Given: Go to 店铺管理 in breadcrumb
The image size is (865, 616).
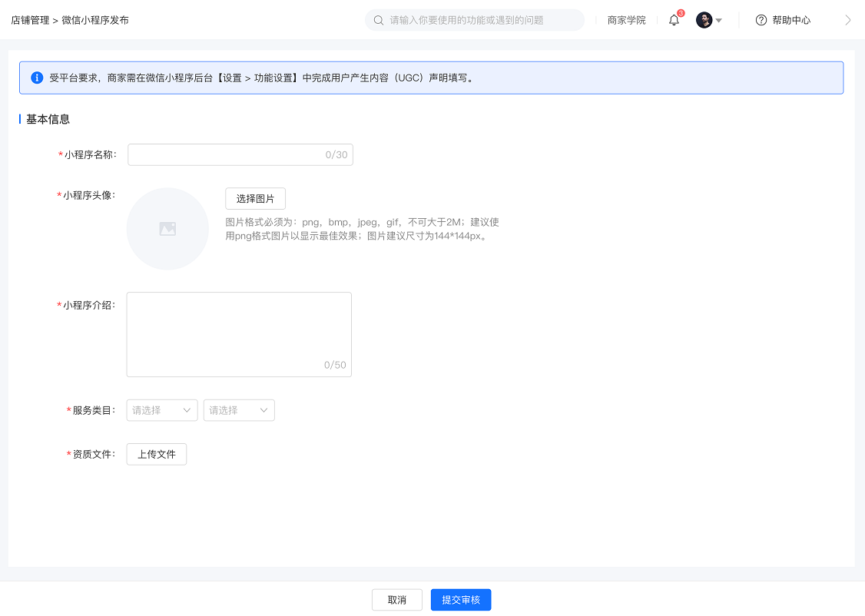Looking at the screenshot, I should coord(30,21).
